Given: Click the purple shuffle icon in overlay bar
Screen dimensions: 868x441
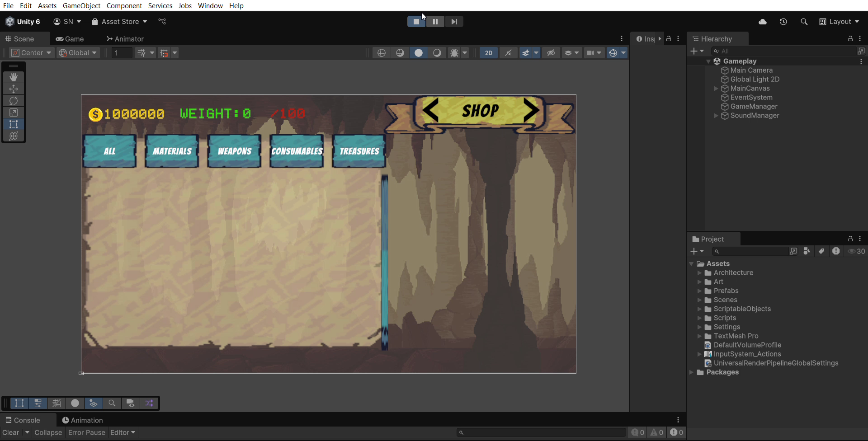Looking at the screenshot, I should pyautogui.click(x=149, y=403).
